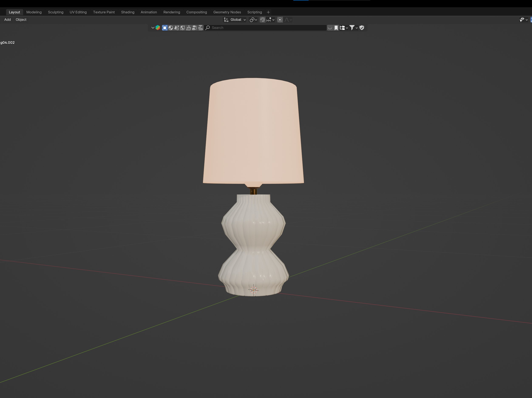
Task: Select the ribbed white lamp base
Action: pos(253,245)
